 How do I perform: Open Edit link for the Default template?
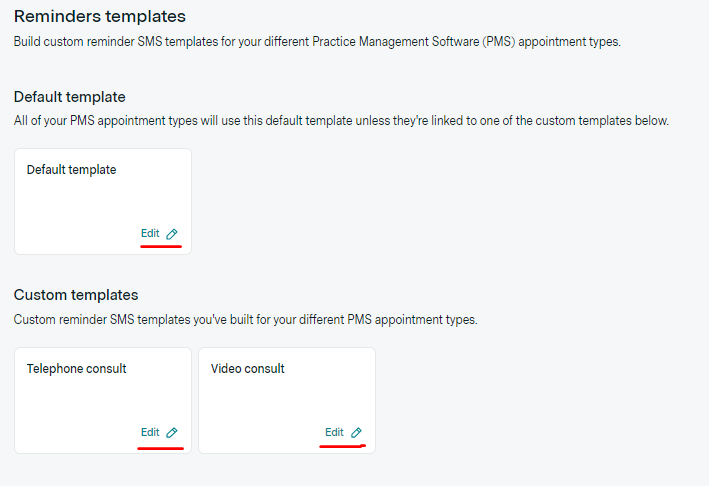tap(150, 234)
